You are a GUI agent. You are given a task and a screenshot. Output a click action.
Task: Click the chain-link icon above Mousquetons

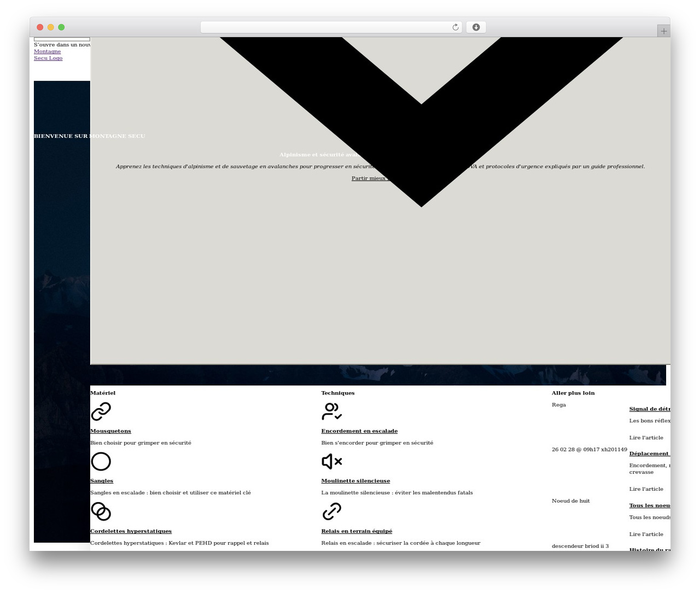click(x=101, y=411)
